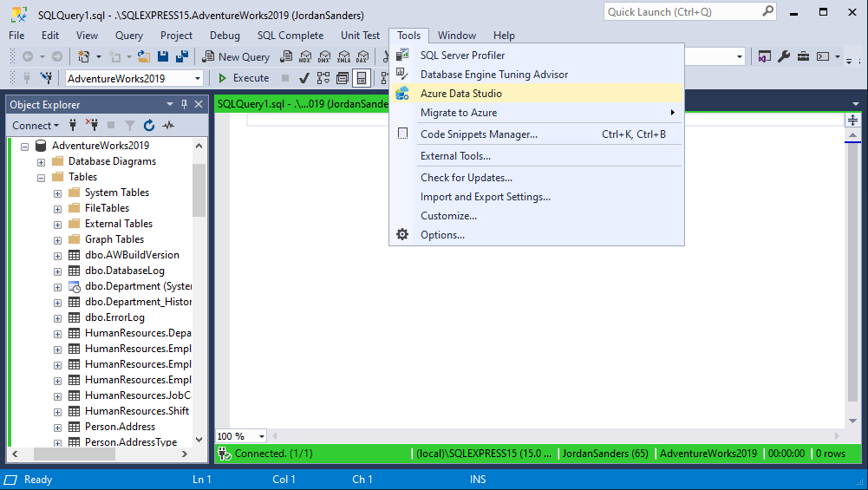Expand the Person.Address table node
This screenshot has height=490, width=868.
coord(57,428)
